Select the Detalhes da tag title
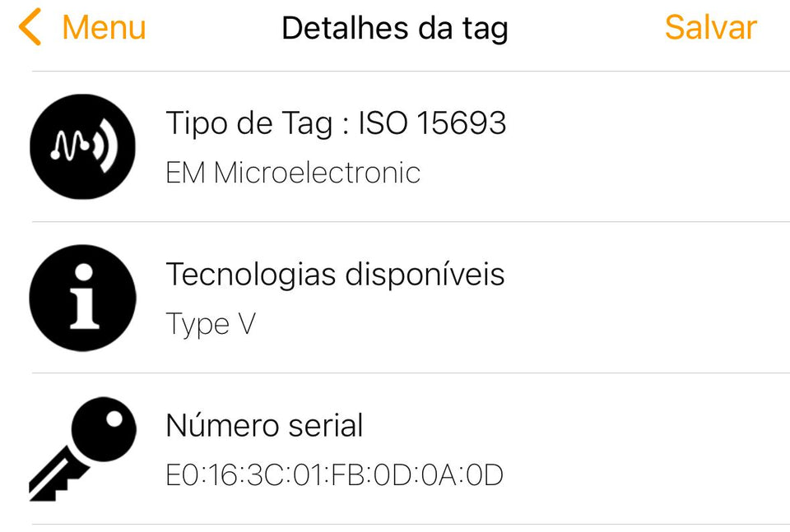The width and height of the screenshot is (790, 532). tap(395, 29)
